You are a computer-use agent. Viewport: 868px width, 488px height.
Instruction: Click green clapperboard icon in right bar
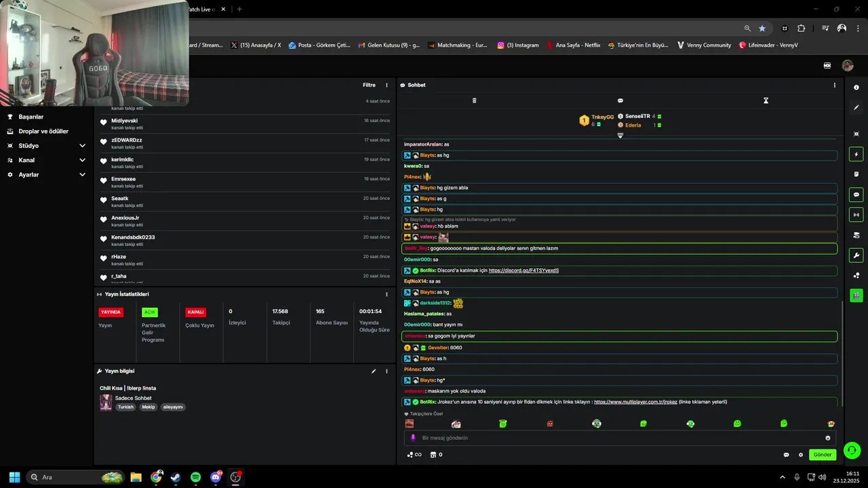pyautogui.click(x=856, y=296)
